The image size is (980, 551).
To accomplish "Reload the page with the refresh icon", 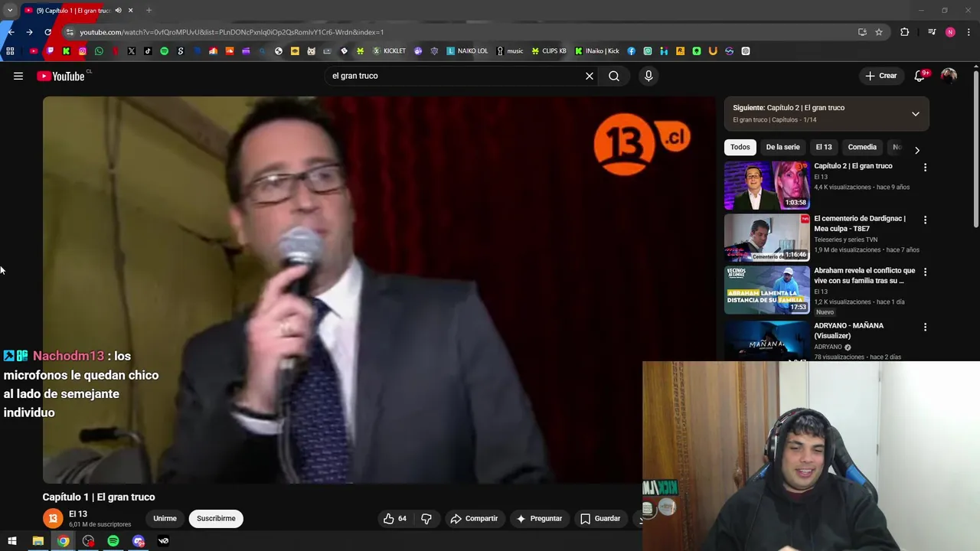I will click(x=47, y=32).
